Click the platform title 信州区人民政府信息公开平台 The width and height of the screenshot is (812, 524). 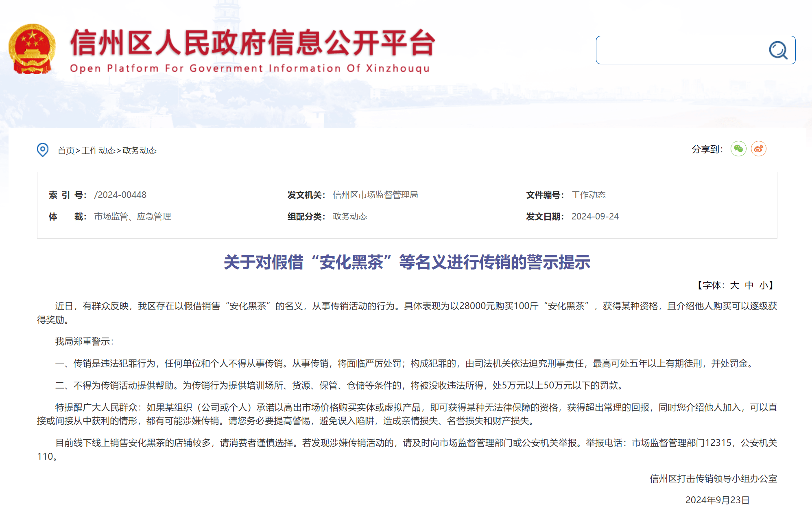pos(253,43)
